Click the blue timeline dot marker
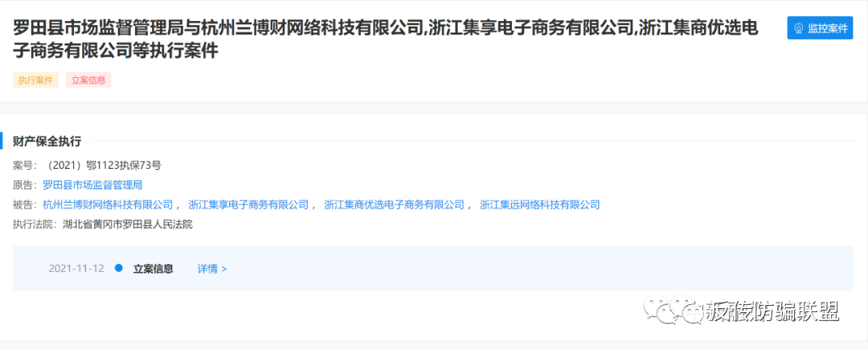 (118, 268)
